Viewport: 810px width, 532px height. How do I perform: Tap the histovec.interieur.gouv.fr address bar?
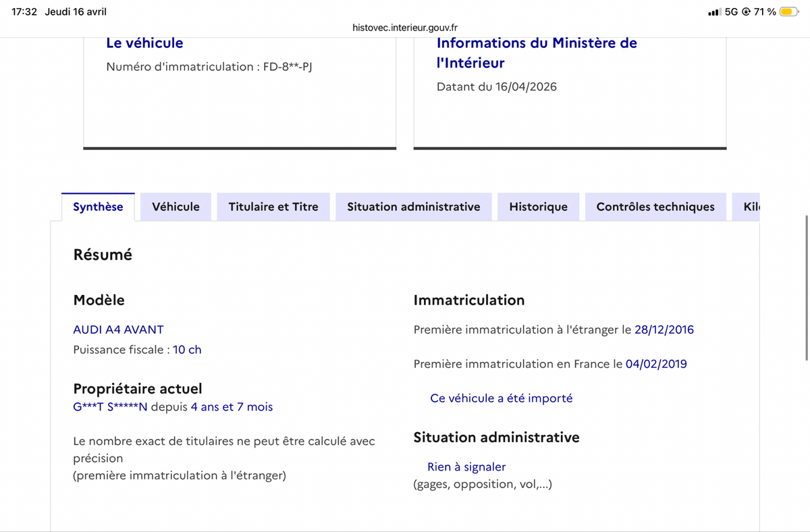405,28
